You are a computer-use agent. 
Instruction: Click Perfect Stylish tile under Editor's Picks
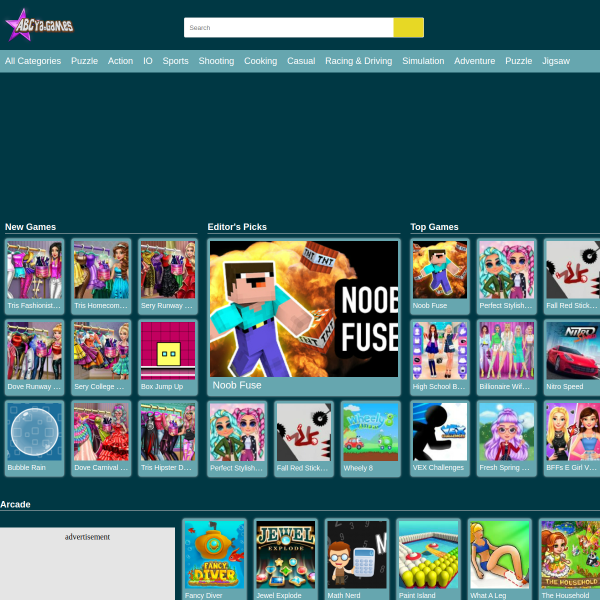pyautogui.click(x=237, y=439)
